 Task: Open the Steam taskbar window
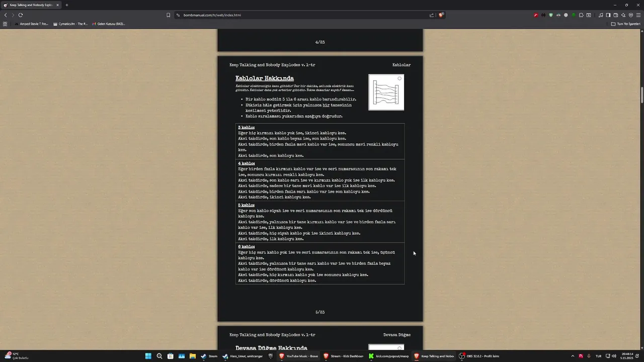tap(209, 356)
